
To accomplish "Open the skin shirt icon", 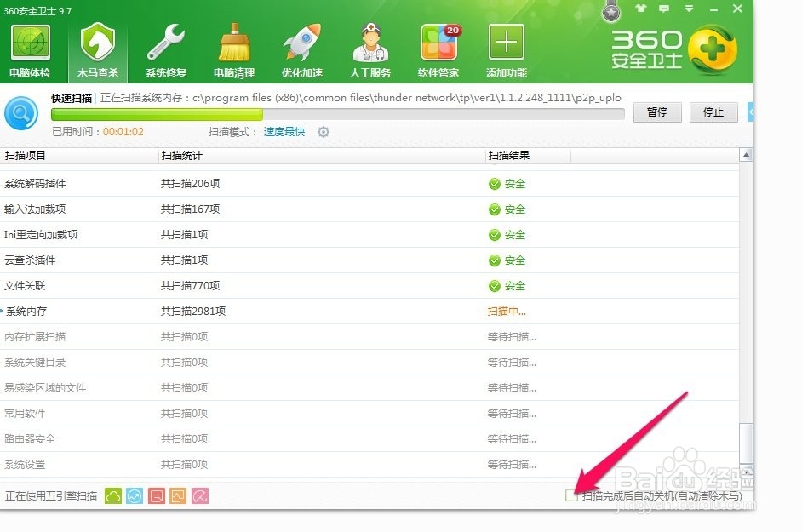I will coord(640,9).
